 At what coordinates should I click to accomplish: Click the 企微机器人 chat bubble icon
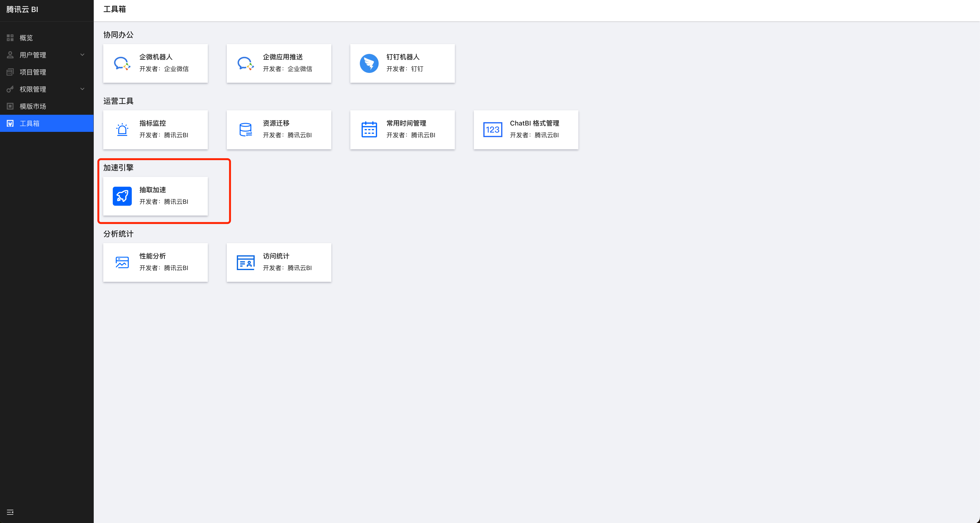click(122, 63)
